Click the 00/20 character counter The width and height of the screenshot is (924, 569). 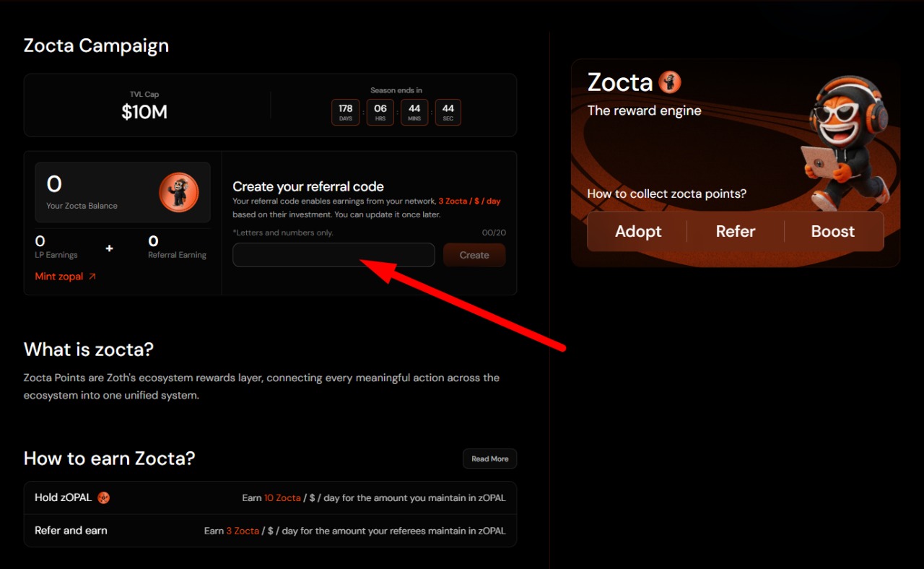click(x=494, y=233)
